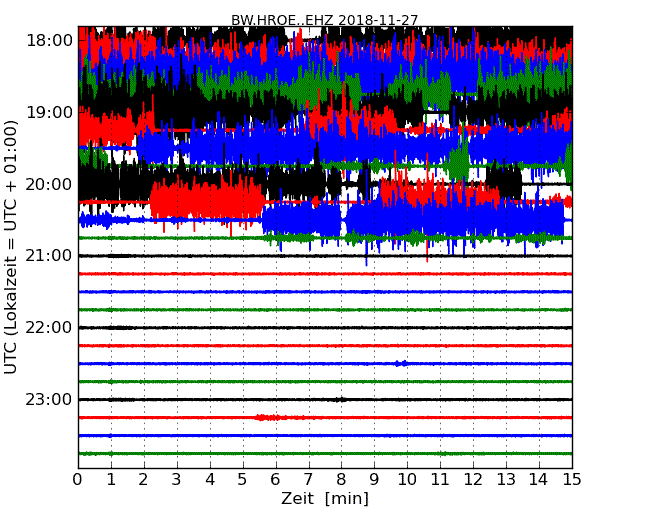This screenshot has height=520, width=650.
Task: Click the x-axis tick label 10
Action: (x=407, y=479)
